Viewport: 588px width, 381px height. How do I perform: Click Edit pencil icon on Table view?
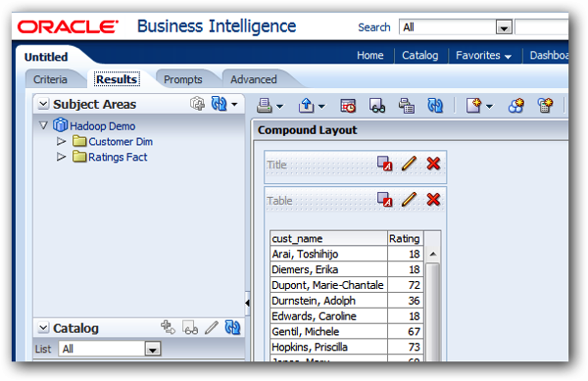[409, 200]
